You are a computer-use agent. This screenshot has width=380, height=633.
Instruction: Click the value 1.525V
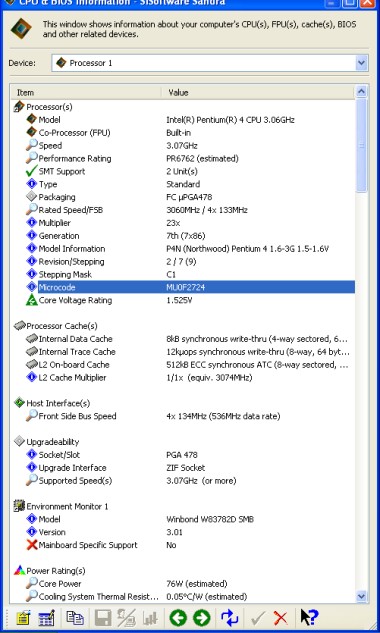(179, 300)
